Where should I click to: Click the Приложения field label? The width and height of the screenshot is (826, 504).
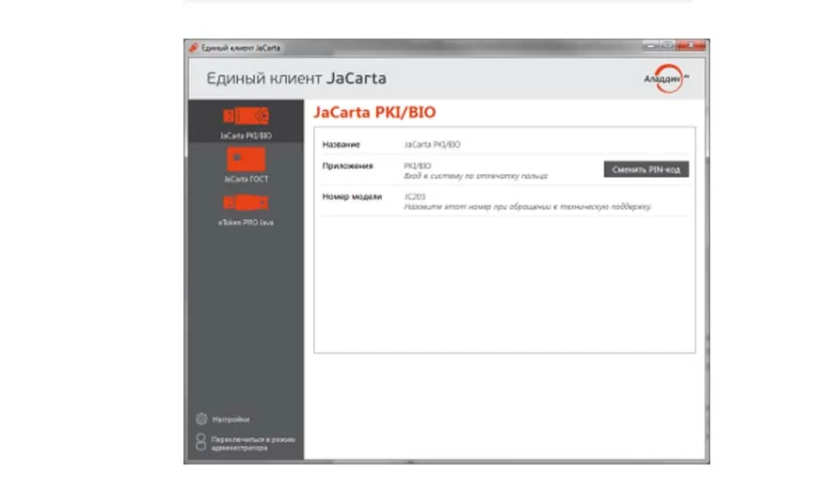(x=348, y=165)
